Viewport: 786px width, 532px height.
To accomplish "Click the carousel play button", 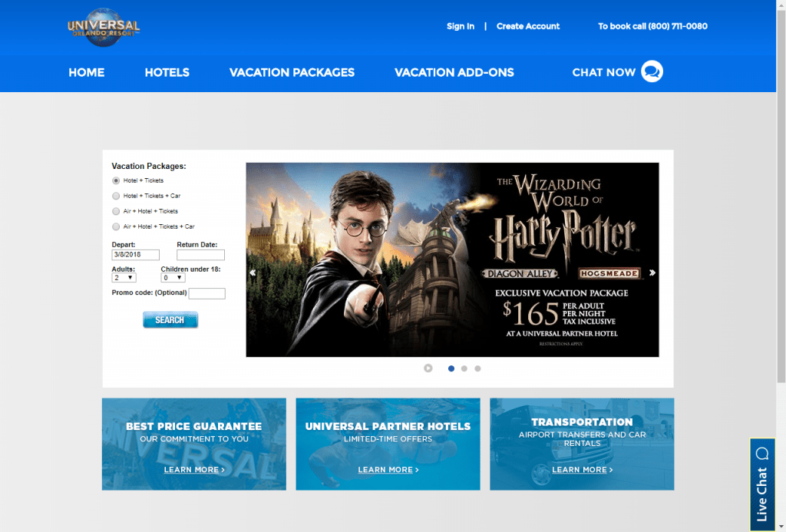I will coord(428,368).
